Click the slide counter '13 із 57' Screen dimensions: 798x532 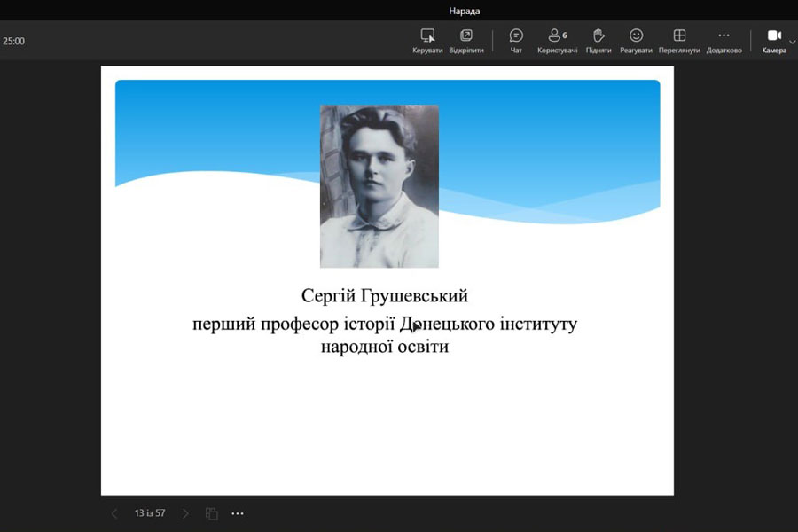click(x=150, y=513)
